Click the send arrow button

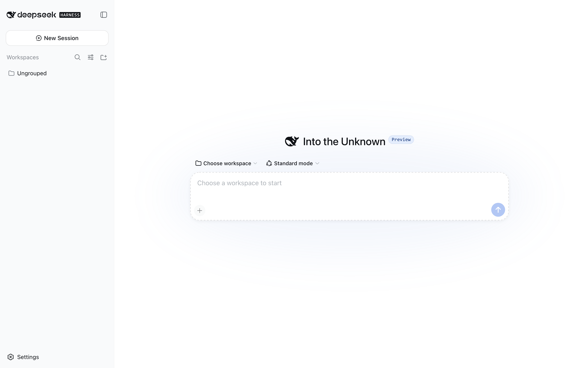click(498, 210)
